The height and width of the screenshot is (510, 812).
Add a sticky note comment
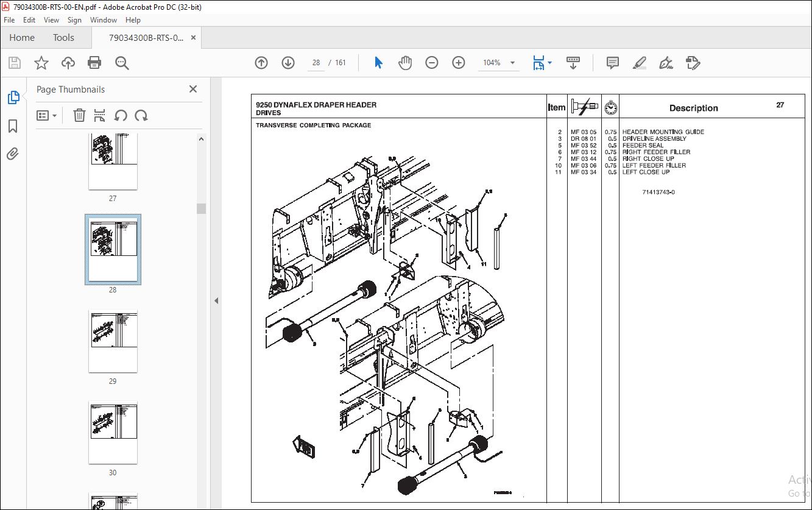tap(613, 63)
